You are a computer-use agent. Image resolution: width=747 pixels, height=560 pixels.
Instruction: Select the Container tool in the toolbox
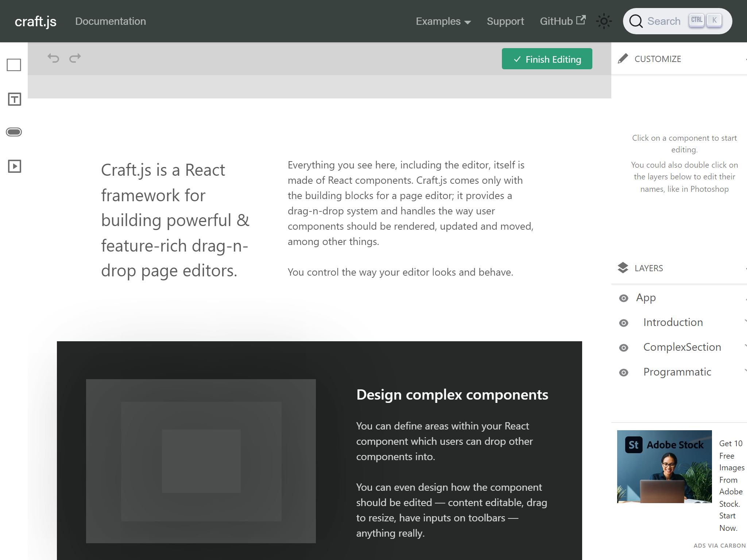click(x=14, y=65)
